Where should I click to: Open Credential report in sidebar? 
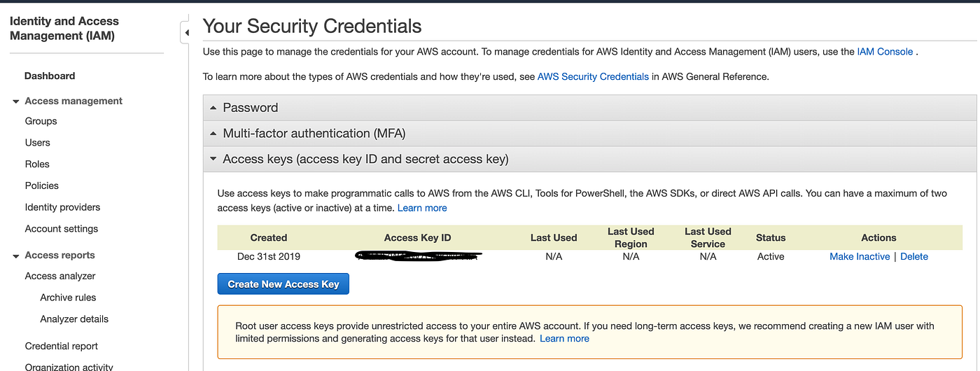click(x=62, y=346)
